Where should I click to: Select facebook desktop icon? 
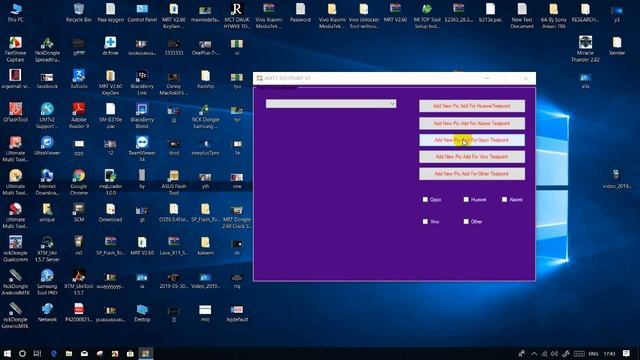point(47,79)
